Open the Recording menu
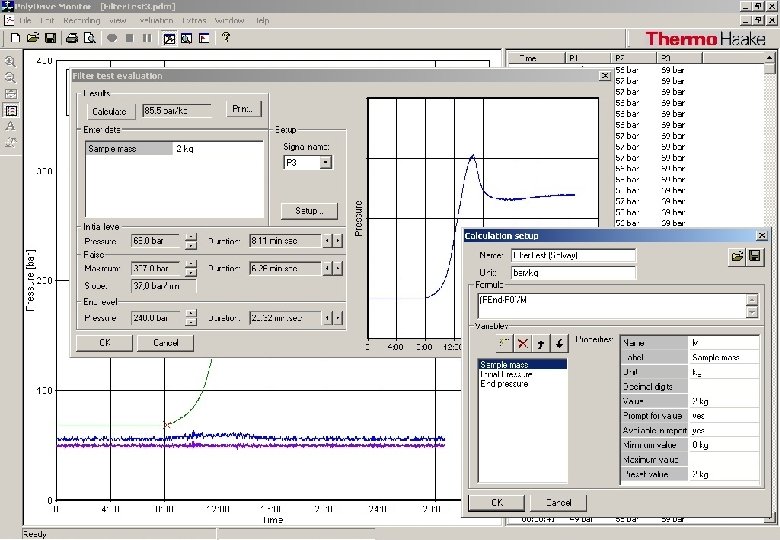The image size is (780, 540). tap(81, 20)
